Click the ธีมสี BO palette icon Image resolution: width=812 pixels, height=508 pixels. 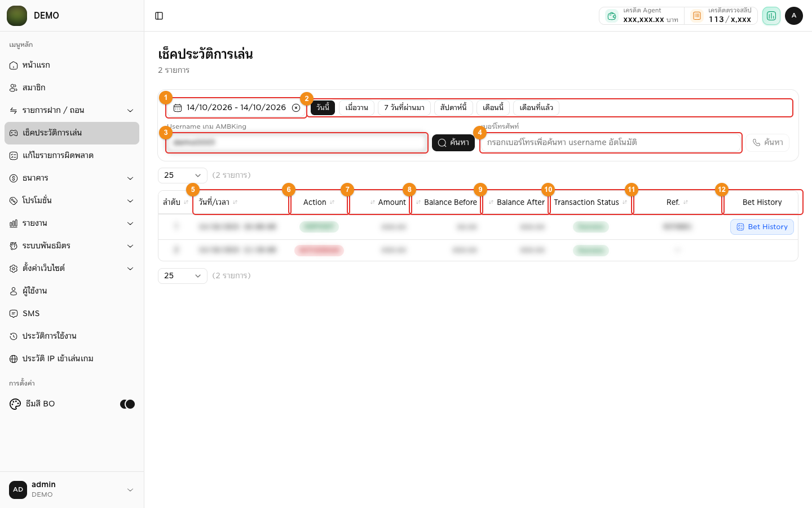15,404
